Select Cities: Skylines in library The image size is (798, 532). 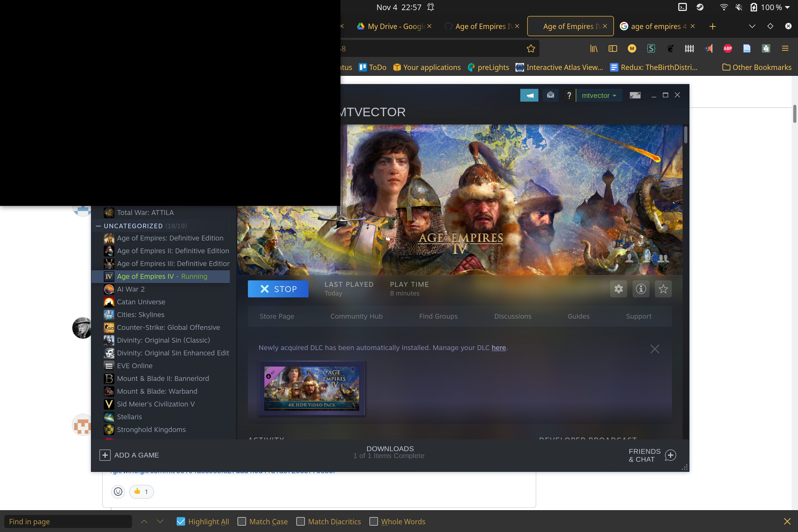(x=160, y=315)
